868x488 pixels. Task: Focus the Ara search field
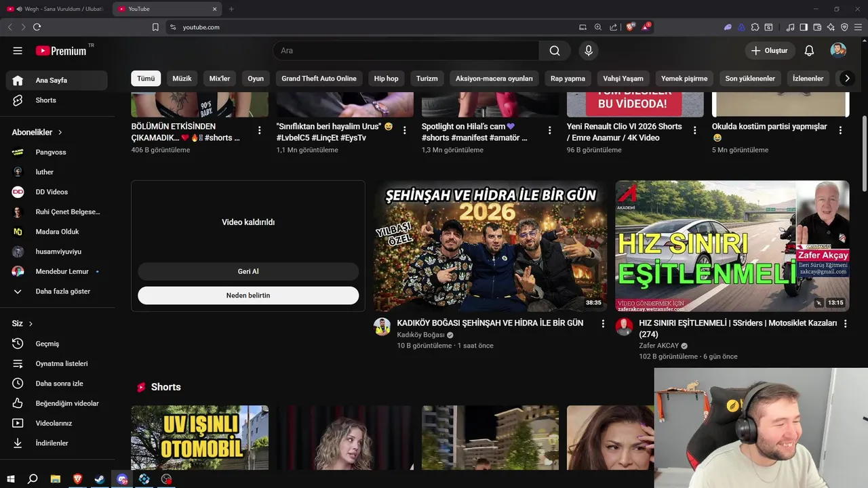[x=407, y=51]
